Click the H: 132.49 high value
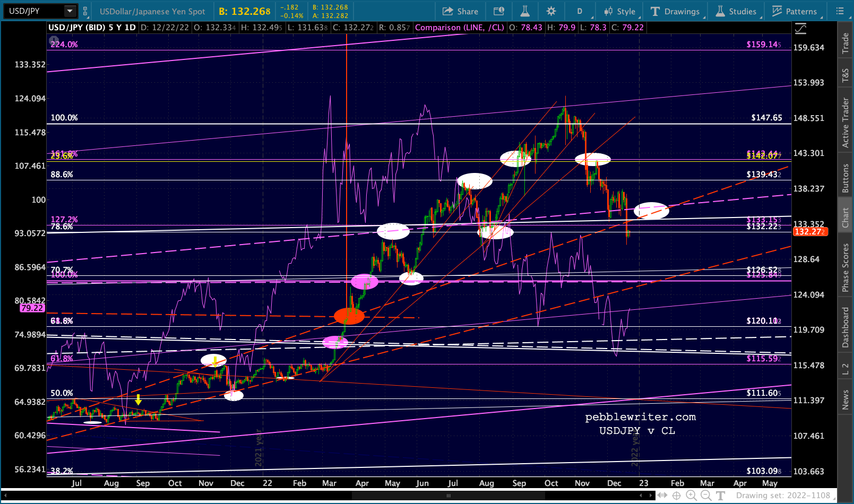854x504 pixels. point(262,28)
